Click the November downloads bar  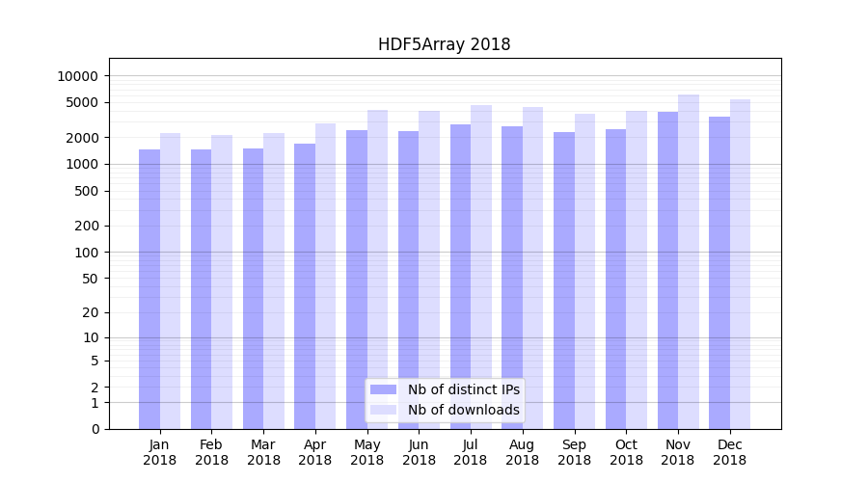click(689, 261)
